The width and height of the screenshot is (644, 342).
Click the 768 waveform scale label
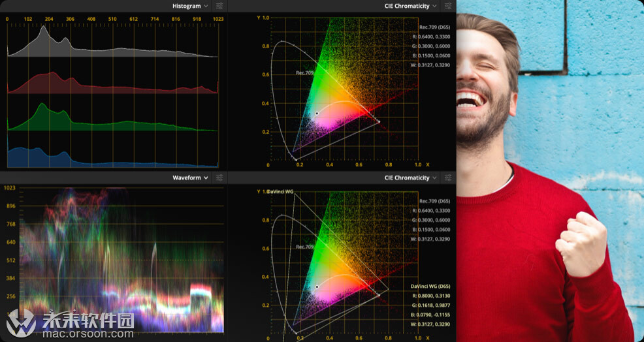(10, 224)
